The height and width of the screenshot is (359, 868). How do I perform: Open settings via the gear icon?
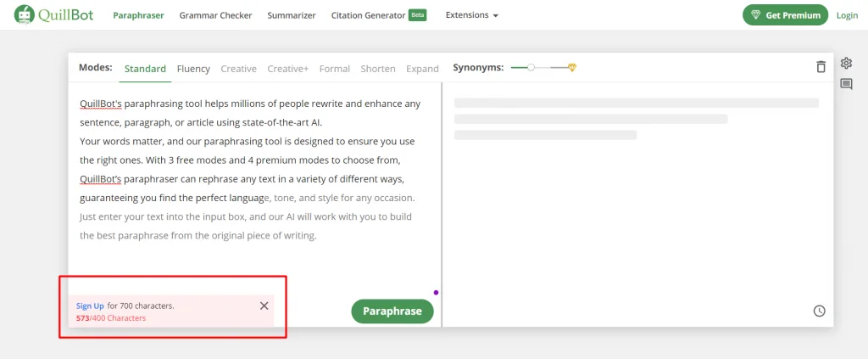pos(846,63)
